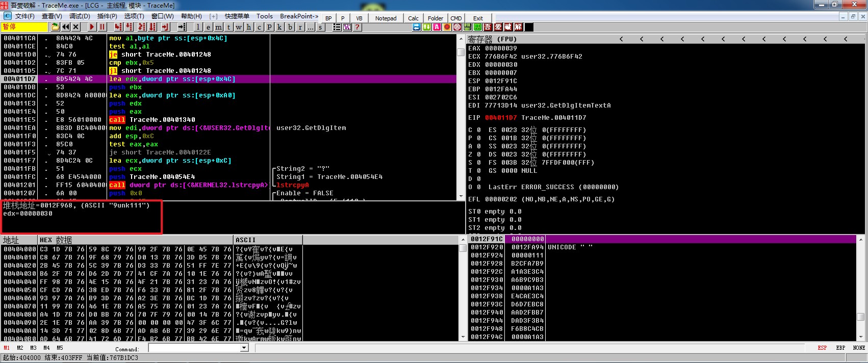Expand the BreakPoint-> menu
868x363 pixels.
point(299,16)
